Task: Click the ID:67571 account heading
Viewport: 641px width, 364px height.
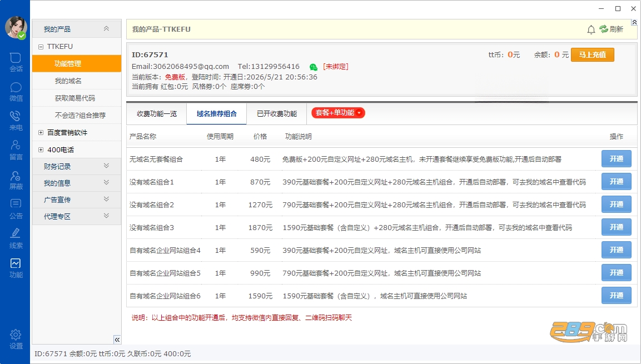Action: 150,55
